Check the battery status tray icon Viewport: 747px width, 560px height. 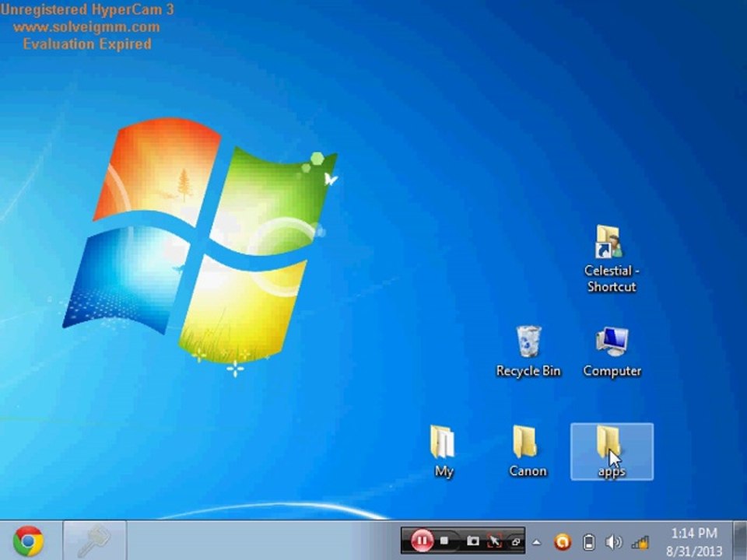pos(589,542)
